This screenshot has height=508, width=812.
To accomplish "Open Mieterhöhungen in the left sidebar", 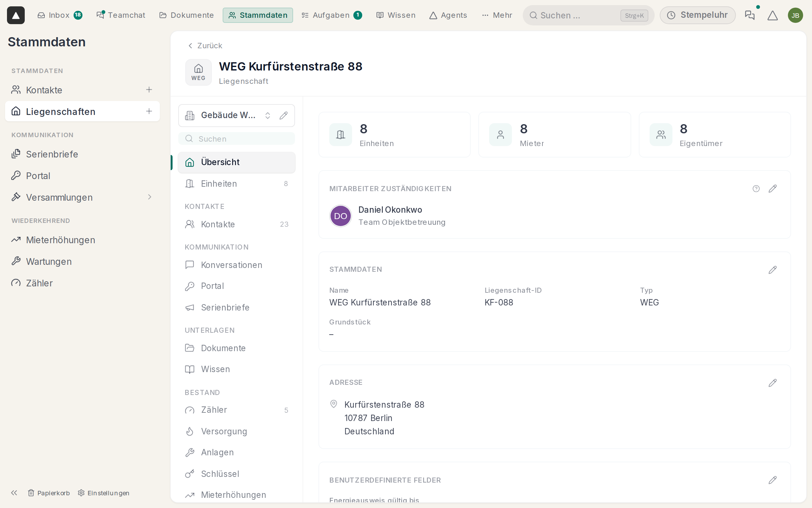I will (82, 240).
